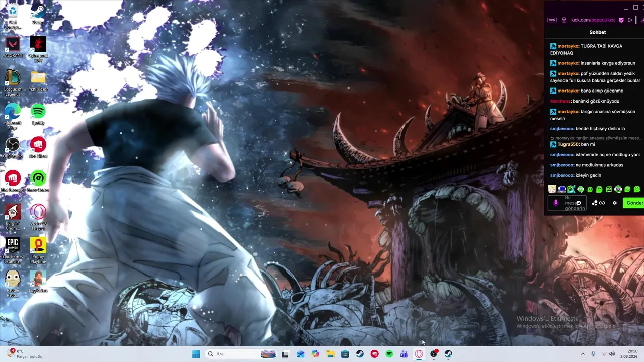Open the Windows Start menu
The height and width of the screenshot is (362, 644).
[x=196, y=354]
